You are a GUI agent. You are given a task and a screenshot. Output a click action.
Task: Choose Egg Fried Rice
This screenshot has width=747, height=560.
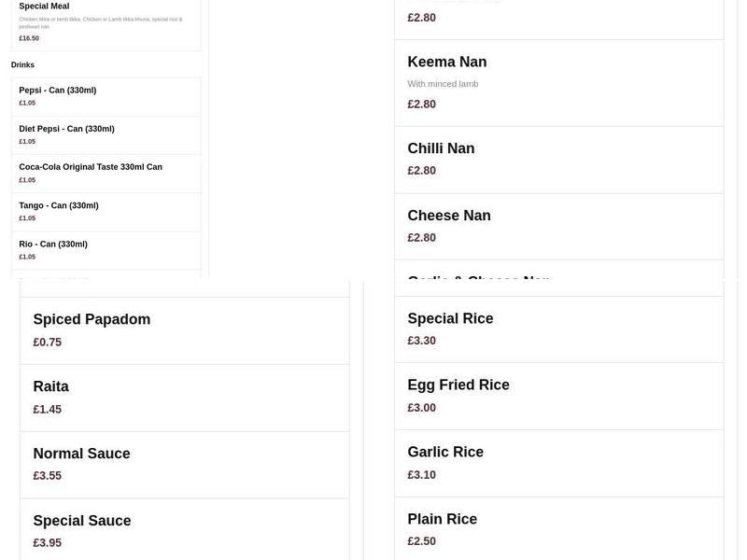557,395
